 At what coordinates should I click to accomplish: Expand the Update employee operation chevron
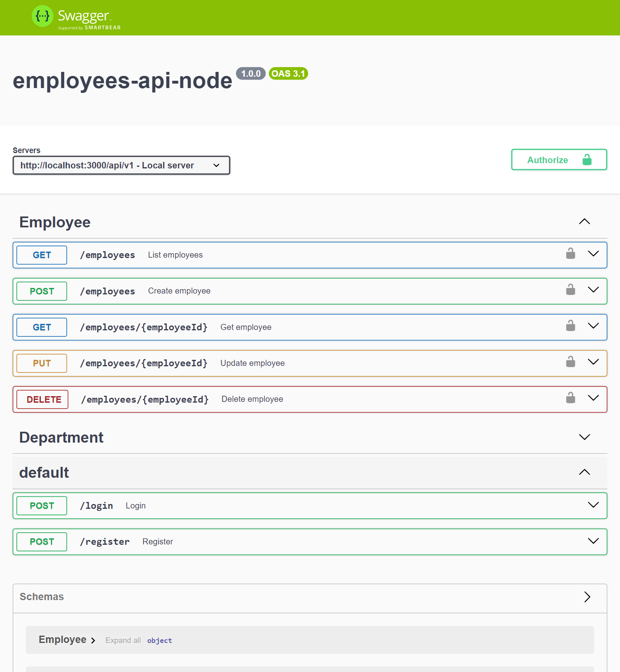593,361
